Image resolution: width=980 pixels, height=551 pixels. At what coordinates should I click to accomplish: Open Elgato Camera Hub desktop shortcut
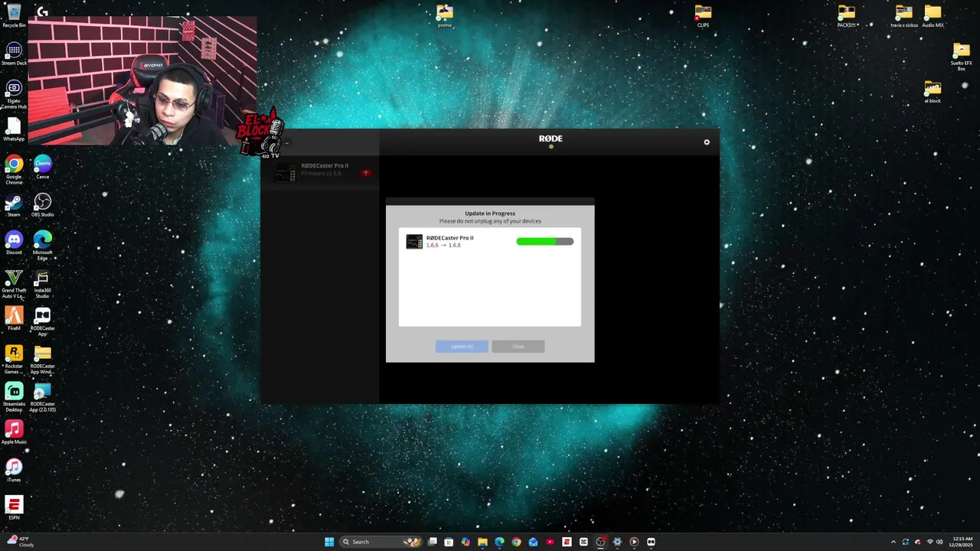[14, 93]
